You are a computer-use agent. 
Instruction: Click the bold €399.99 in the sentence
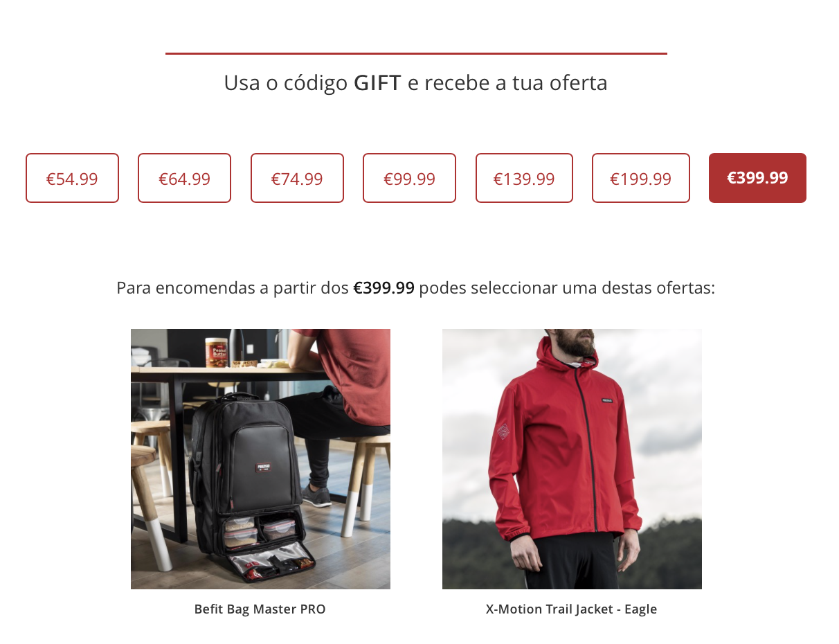(384, 288)
